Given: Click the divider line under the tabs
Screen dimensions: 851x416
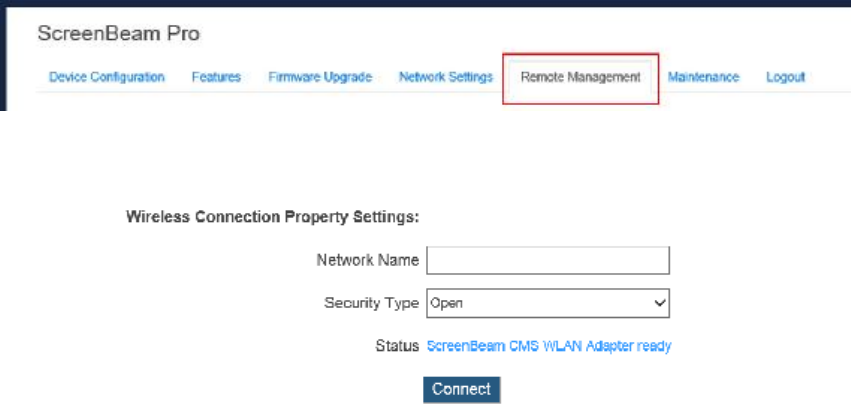Looking at the screenshot, I should tap(271, 92).
